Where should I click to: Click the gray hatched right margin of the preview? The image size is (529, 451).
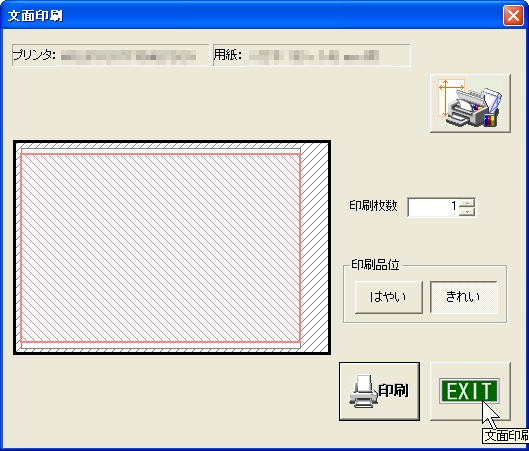coord(314,248)
